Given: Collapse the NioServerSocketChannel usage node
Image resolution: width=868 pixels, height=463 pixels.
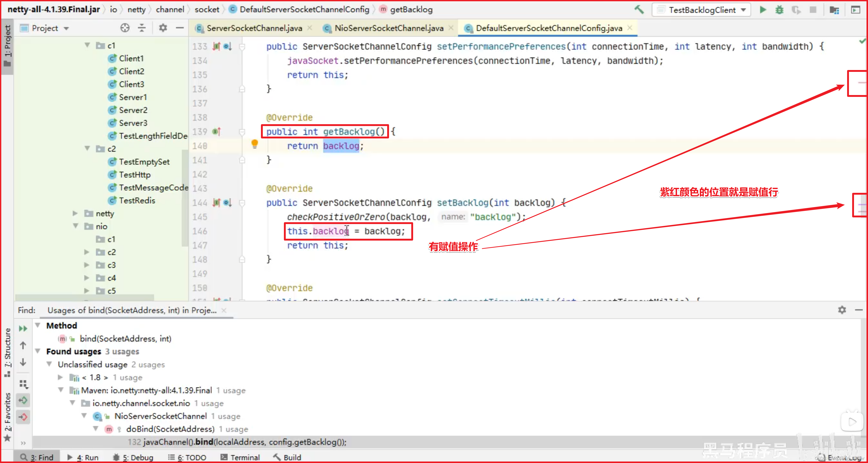Looking at the screenshot, I should pyautogui.click(x=84, y=416).
